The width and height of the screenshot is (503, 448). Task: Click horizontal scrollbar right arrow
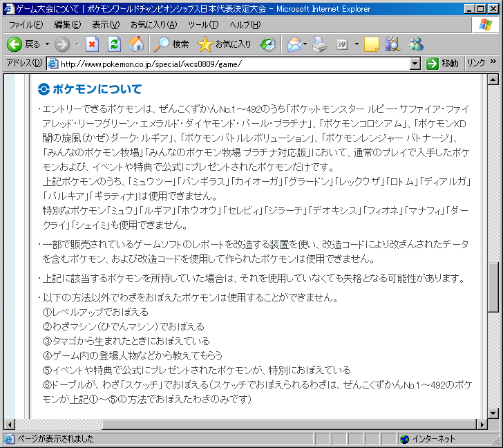[x=482, y=424]
